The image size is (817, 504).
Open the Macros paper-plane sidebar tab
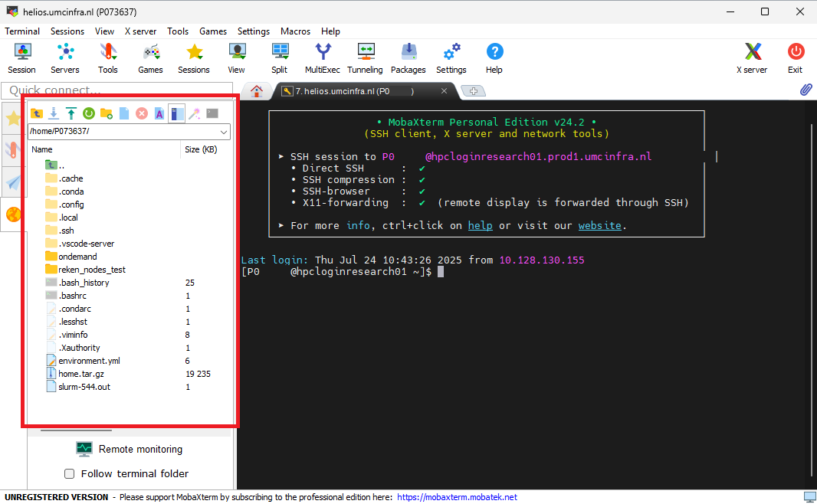[12, 182]
